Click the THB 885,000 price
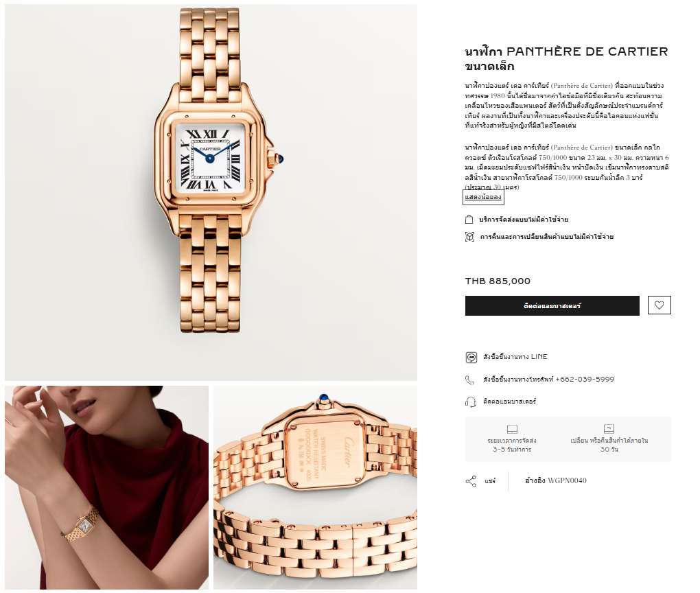Viewport: 700px width, 593px height. pyautogui.click(x=498, y=281)
